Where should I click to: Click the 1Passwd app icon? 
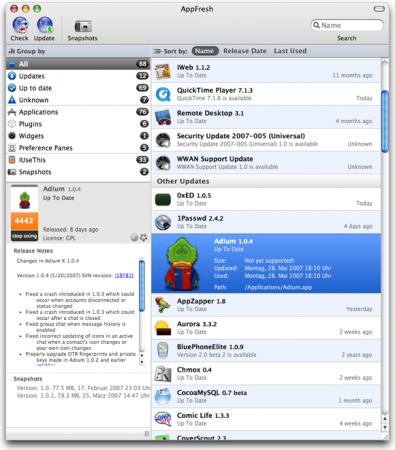[x=163, y=222]
